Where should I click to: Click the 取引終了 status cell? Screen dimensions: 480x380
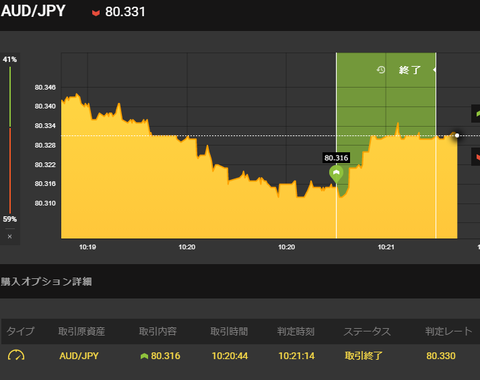point(363,356)
